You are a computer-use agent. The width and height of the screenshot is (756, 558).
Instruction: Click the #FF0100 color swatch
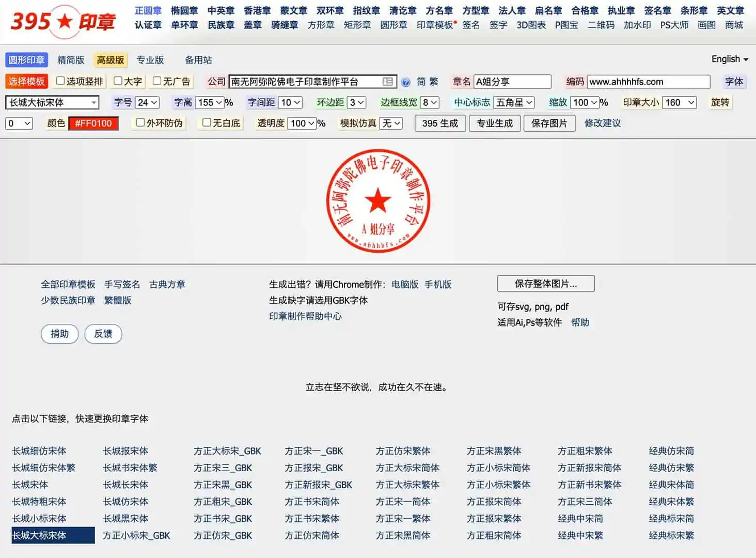(x=93, y=123)
